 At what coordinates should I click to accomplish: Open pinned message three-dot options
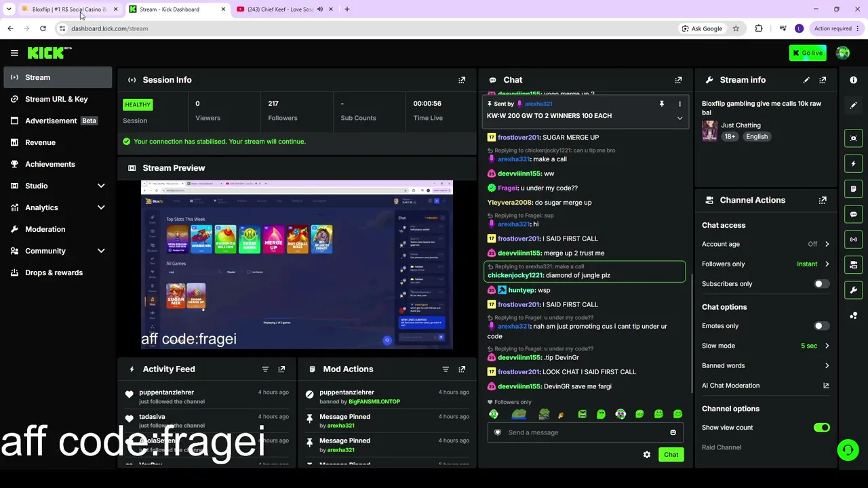click(679, 104)
